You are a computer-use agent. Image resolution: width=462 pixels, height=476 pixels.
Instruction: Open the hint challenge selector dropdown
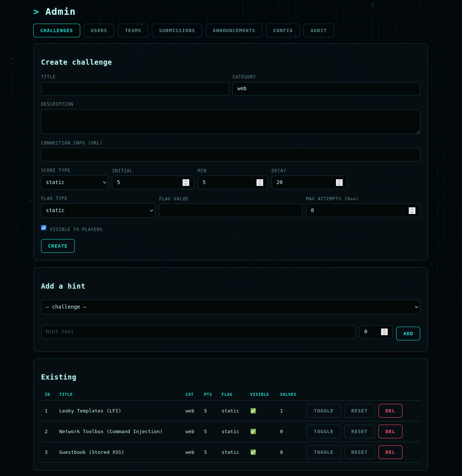231,307
